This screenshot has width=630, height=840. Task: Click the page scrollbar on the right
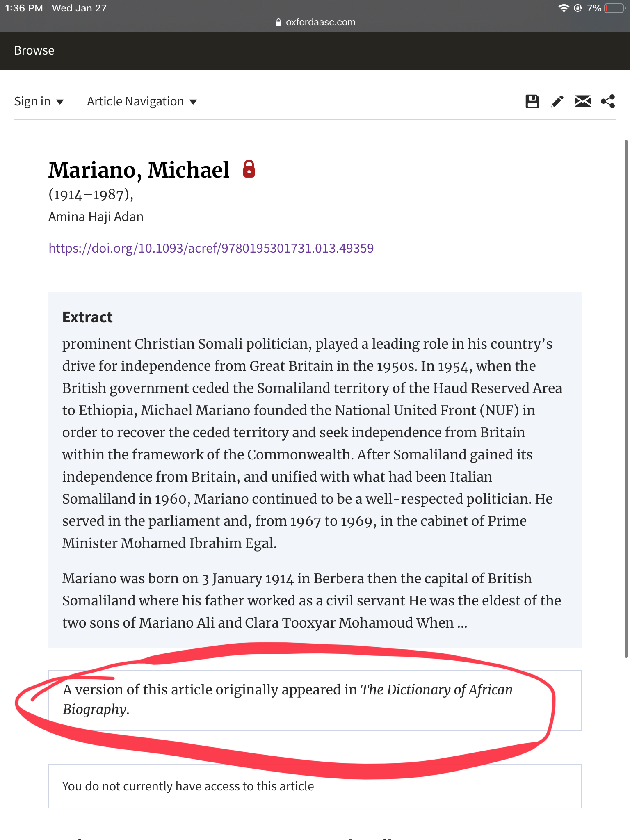[x=626, y=398]
